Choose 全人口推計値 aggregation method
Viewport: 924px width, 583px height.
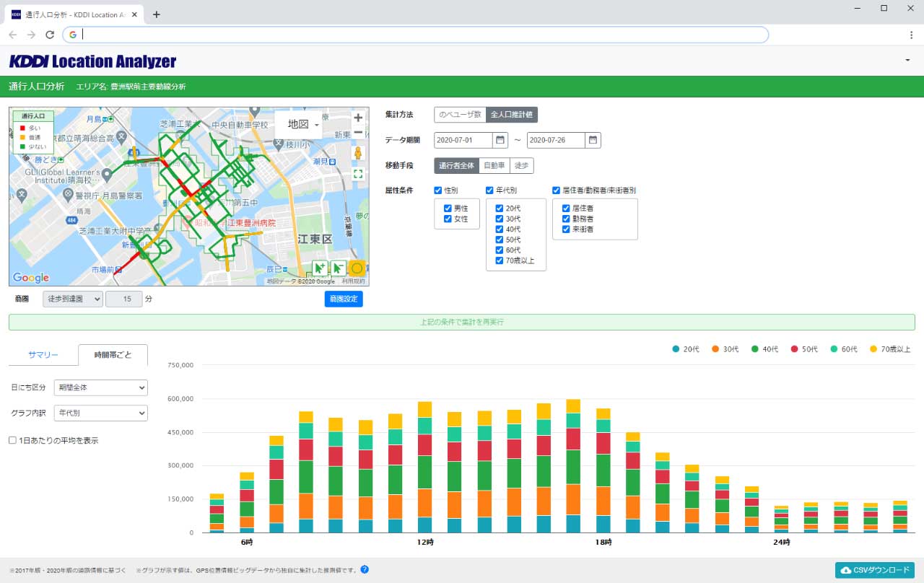512,114
